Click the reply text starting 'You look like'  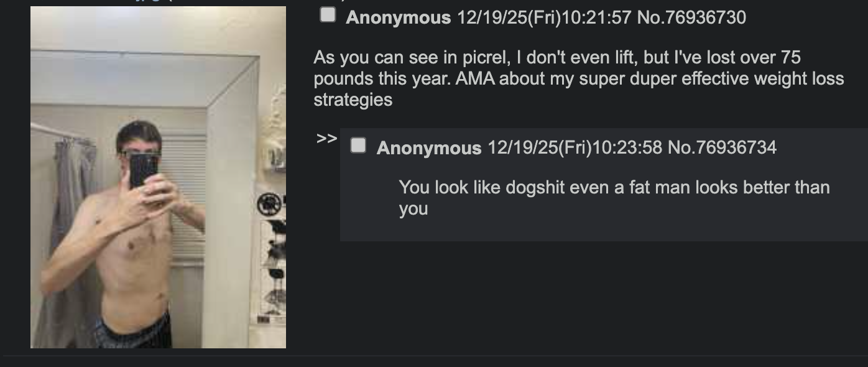614,198
